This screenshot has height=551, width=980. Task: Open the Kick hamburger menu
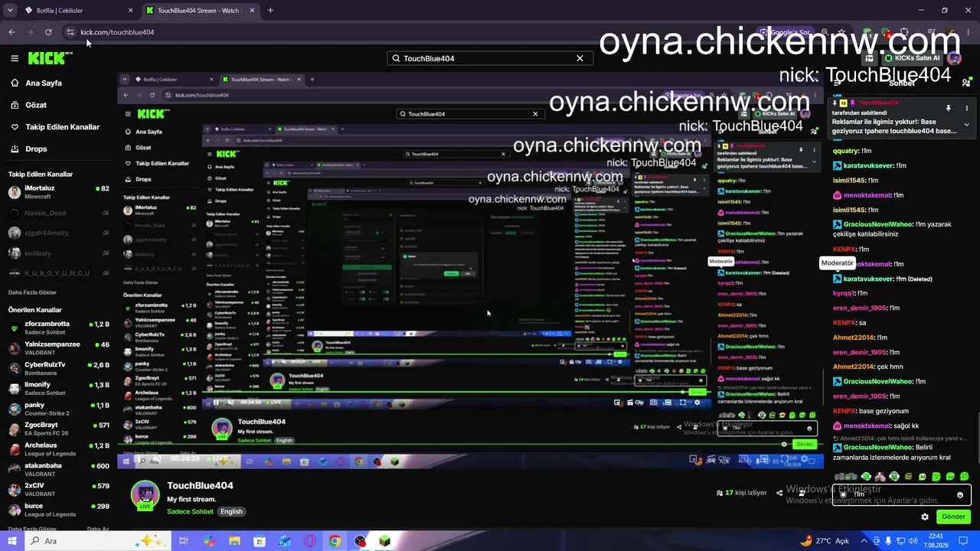[x=15, y=58]
